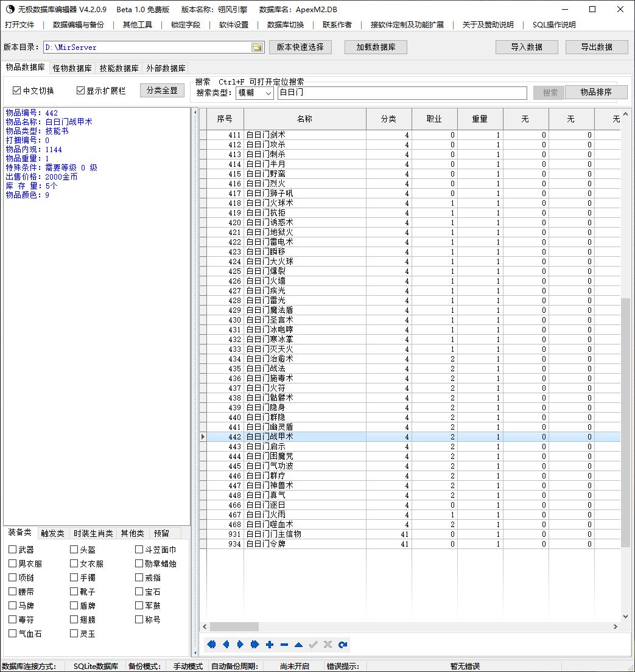Open the 其他类 category tab

133,533
